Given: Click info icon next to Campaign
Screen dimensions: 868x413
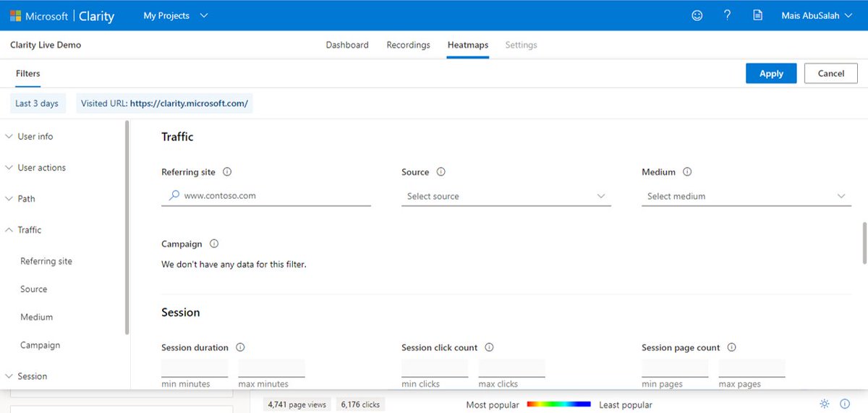Looking at the screenshot, I should tap(214, 244).
